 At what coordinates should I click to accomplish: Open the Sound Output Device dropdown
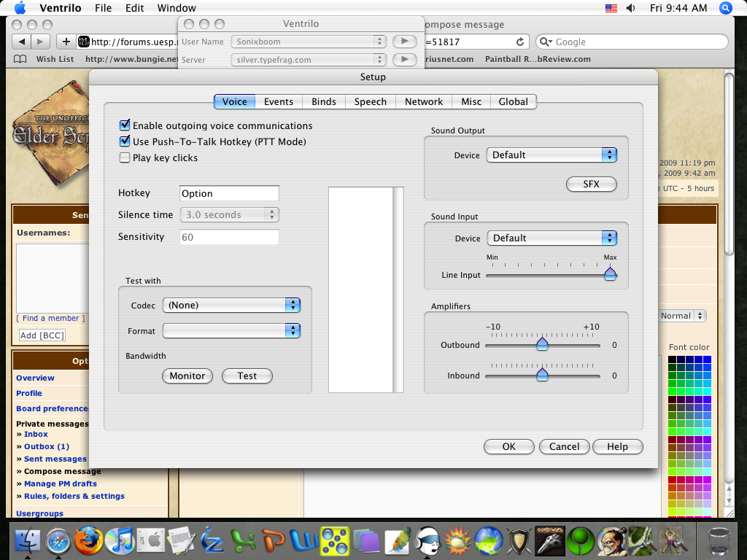pyautogui.click(x=551, y=155)
